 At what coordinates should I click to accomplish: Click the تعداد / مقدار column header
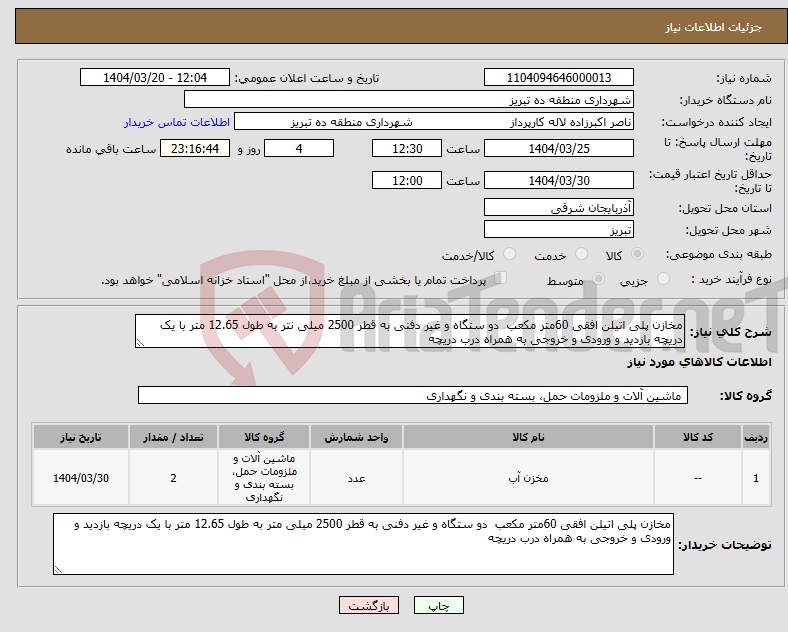pyautogui.click(x=173, y=437)
